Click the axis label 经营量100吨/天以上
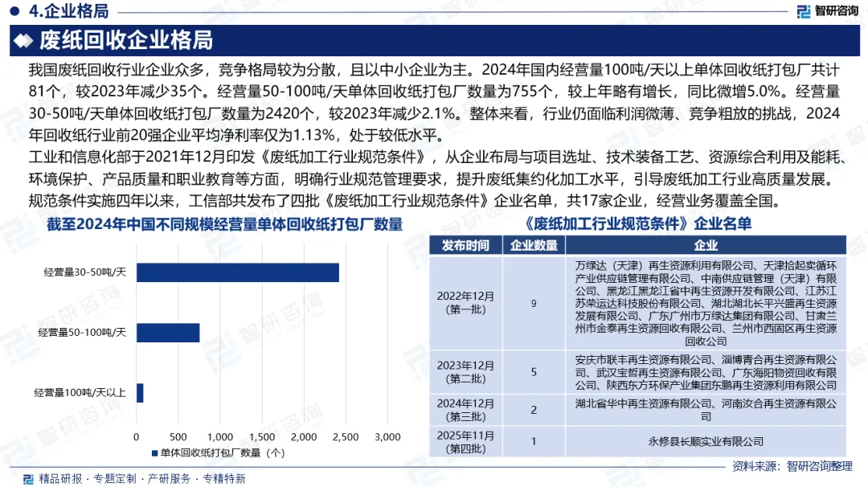The height and width of the screenshot is (487, 868). pyautogui.click(x=80, y=393)
